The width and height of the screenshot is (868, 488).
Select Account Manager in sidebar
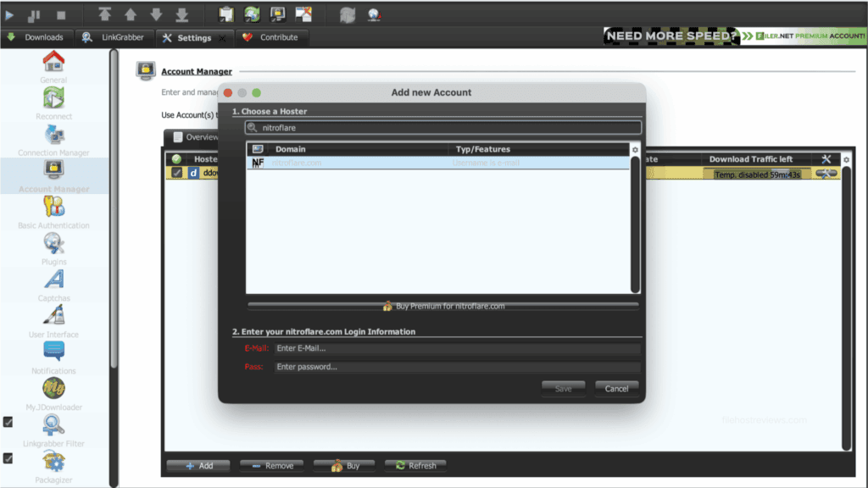tap(53, 176)
